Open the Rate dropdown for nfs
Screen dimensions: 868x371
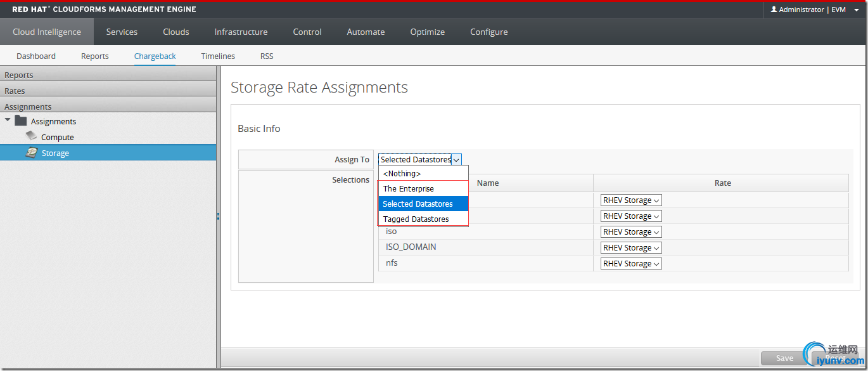(x=630, y=264)
